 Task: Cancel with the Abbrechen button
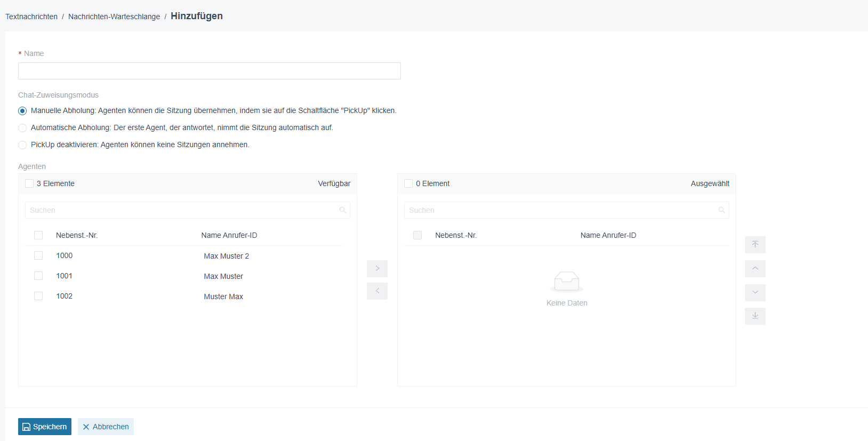click(106, 427)
